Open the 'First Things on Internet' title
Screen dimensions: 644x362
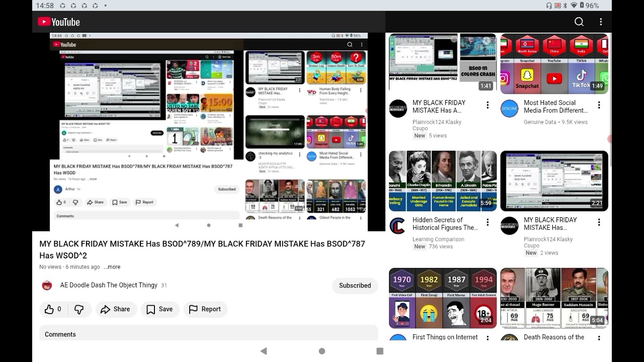(x=445, y=337)
